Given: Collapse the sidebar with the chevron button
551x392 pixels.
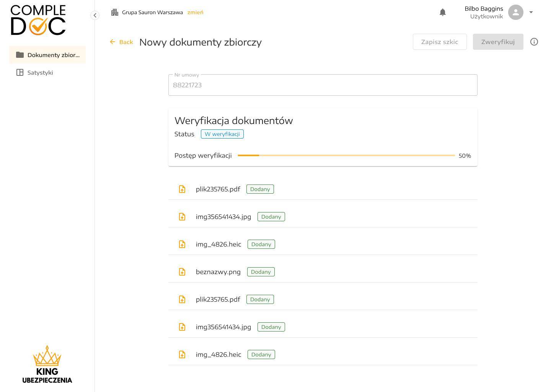Looking at the screenshot, I should coord(95,15).
